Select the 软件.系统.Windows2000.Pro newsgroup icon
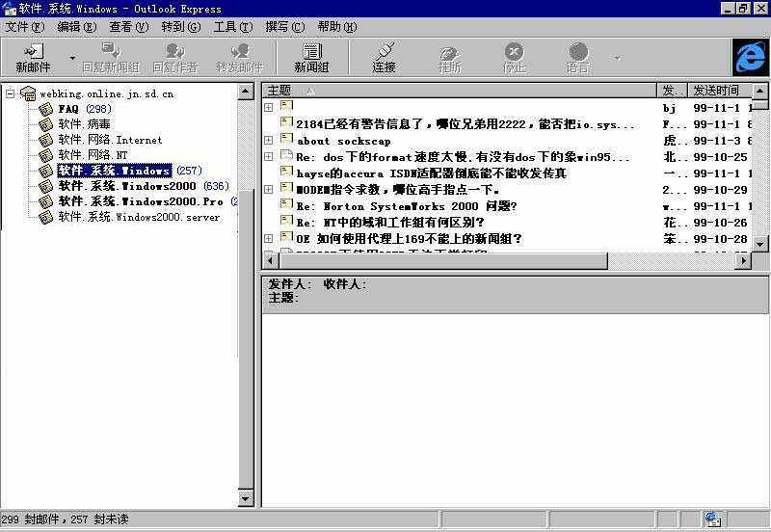 45,201
